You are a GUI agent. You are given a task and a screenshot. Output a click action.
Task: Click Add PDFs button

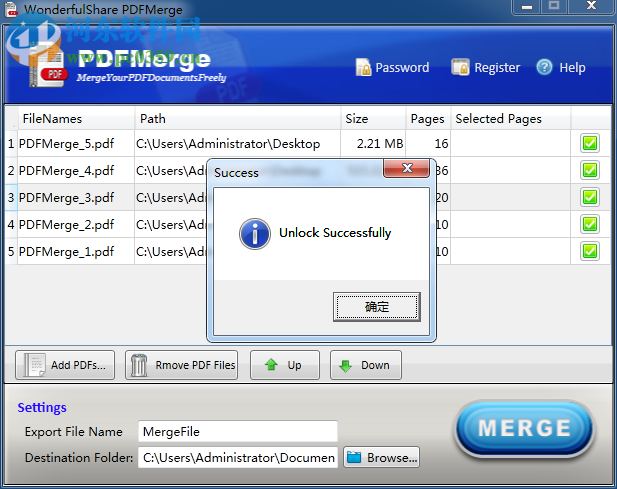65,365
